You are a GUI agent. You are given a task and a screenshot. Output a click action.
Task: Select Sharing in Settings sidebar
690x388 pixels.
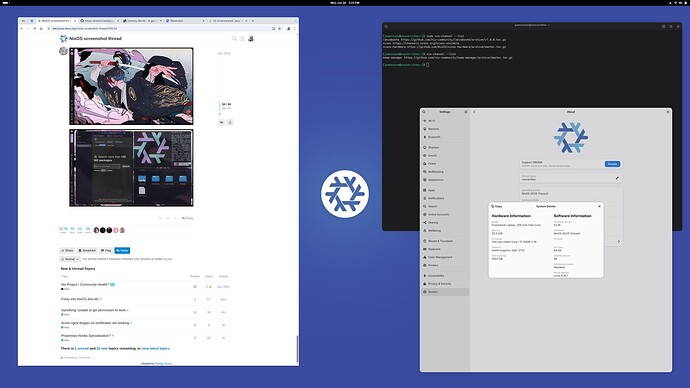pyautogui.click(x=445, y=223)
